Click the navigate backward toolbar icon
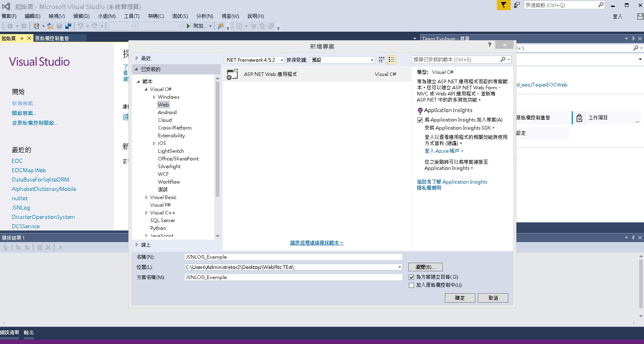Screen dimensions: 644x344 point(10,26)
